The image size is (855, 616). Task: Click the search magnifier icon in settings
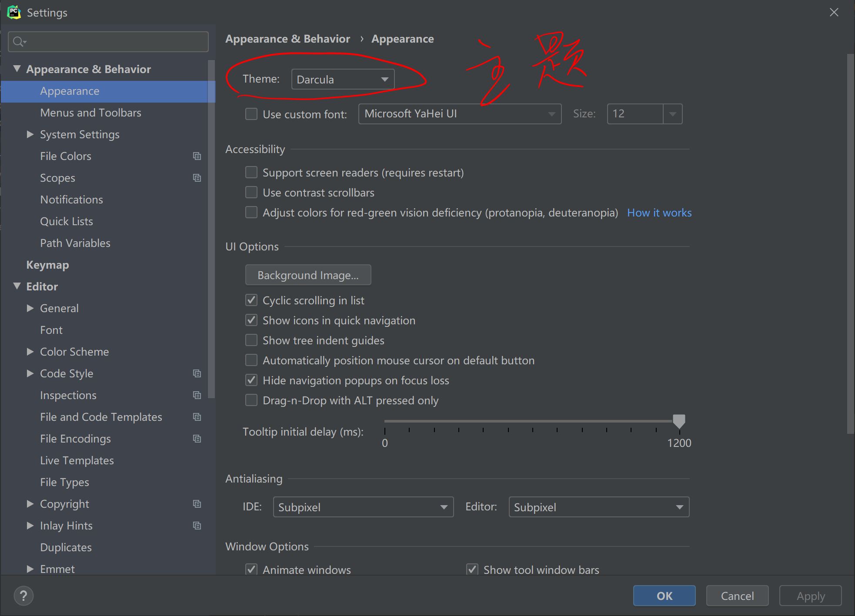coord(19,42)
